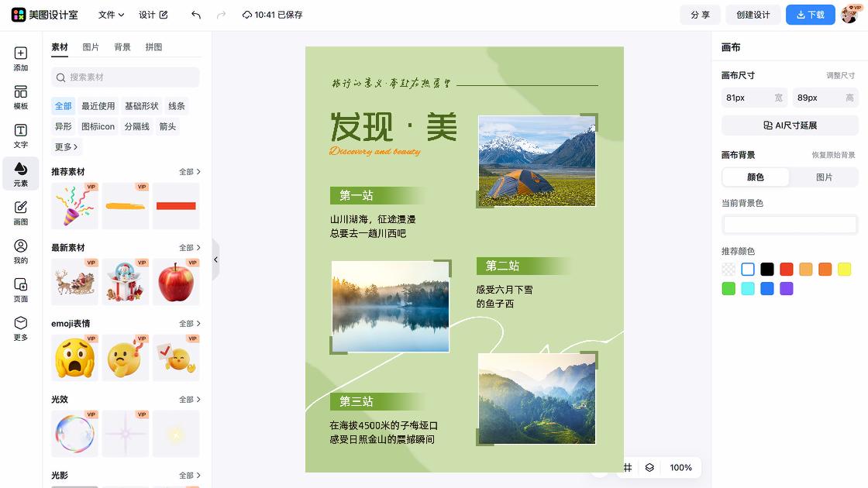
Task: Click 调整尺寸 resize link
Action: point(840,76)
